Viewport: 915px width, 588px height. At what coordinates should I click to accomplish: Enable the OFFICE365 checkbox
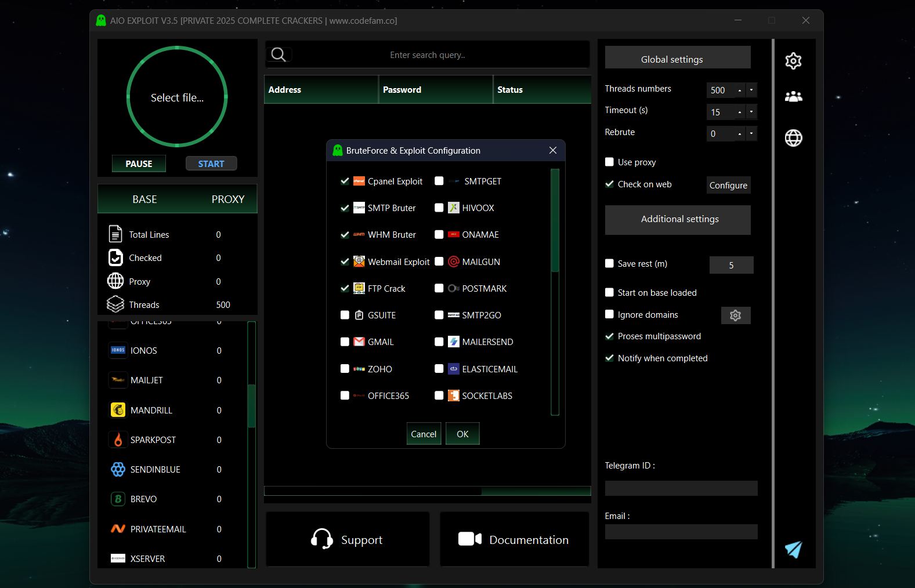pyautogui.click(x=345, y=395)
